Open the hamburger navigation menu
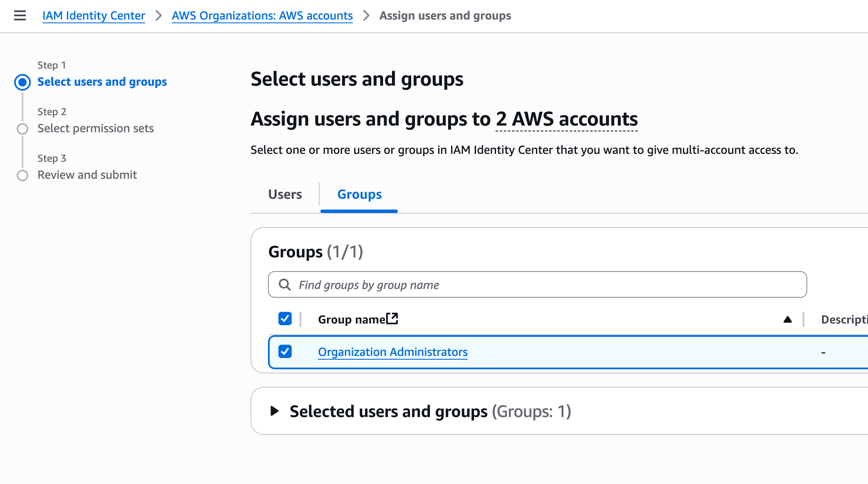 (x=20, y=16)
